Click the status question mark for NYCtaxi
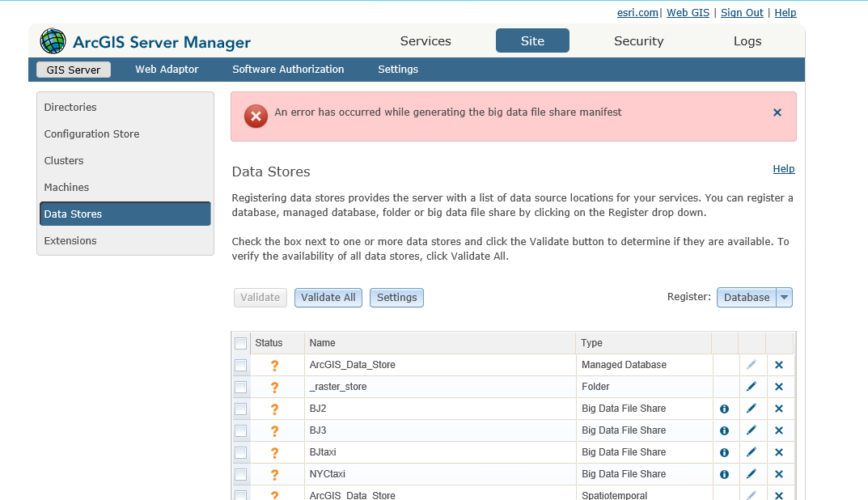 (x=274, y=475)
